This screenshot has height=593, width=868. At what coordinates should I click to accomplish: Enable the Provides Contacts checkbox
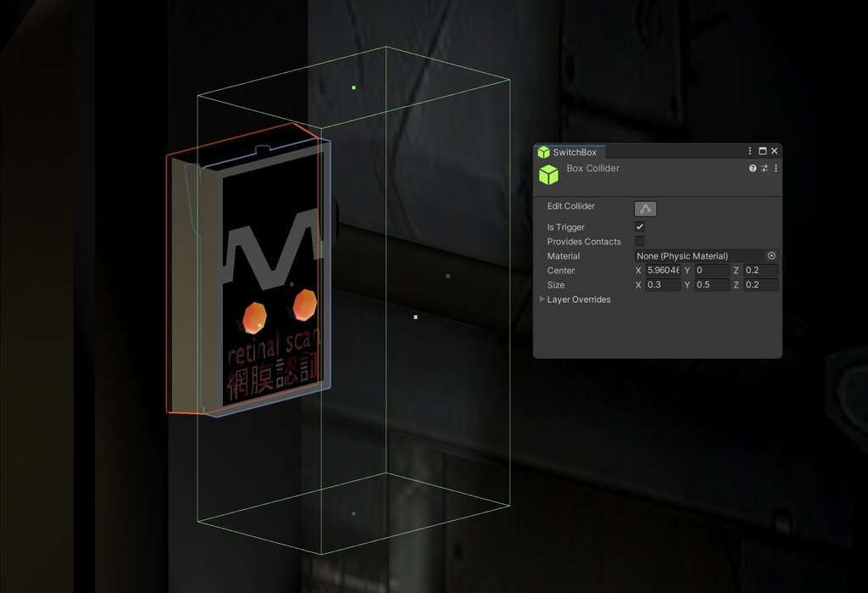click(x=639, y=241)
